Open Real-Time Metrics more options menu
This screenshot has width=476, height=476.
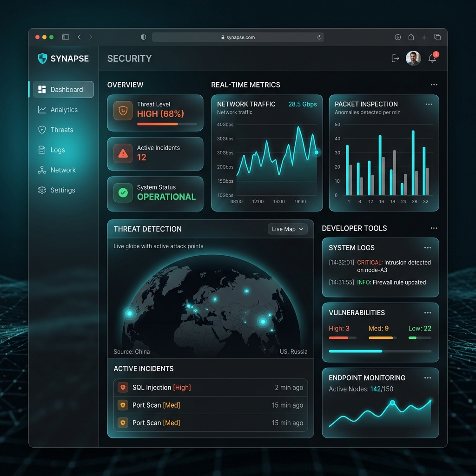(434, 85)
